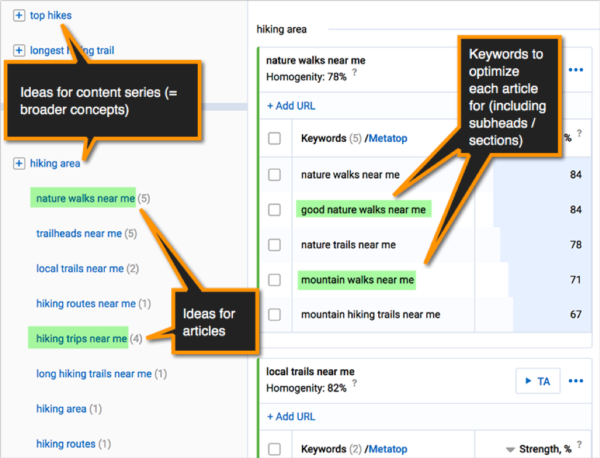Click Homogenity 82% help question mark
600x458 pixels.
click(x=355, y=383)
